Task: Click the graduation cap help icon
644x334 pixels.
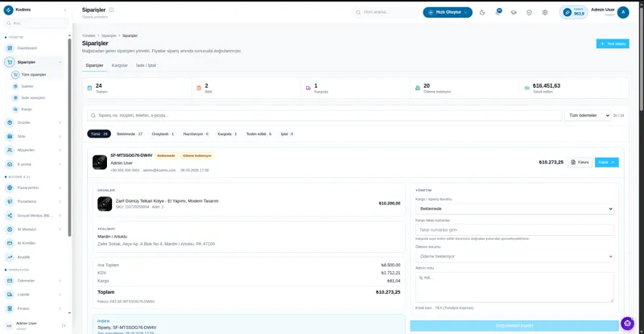Action: click(x=514, y=12)
